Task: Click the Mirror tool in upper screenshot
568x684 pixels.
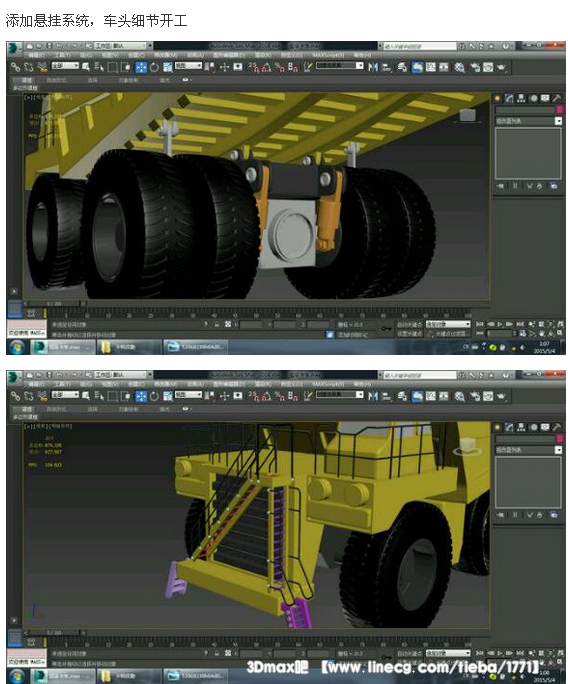Action: 372,67
